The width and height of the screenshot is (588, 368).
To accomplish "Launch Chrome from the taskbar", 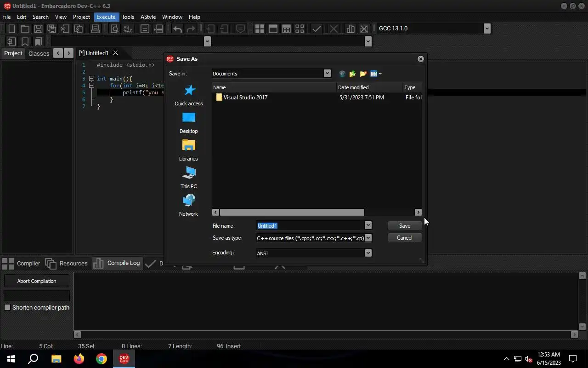I will click(102, 359).
